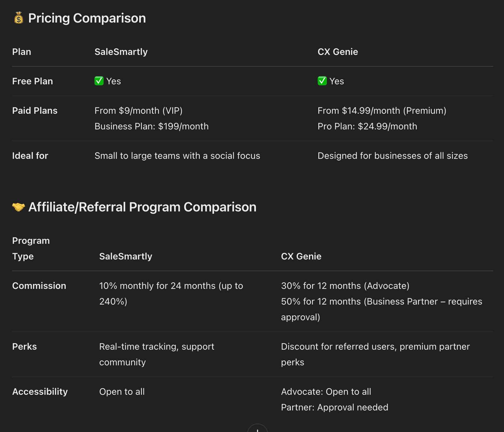The width and height of the screenshot is (504, 432).
Task: Click the green checkmark in SaleSmartly Free Plan
Action: [x=99, y=81]
